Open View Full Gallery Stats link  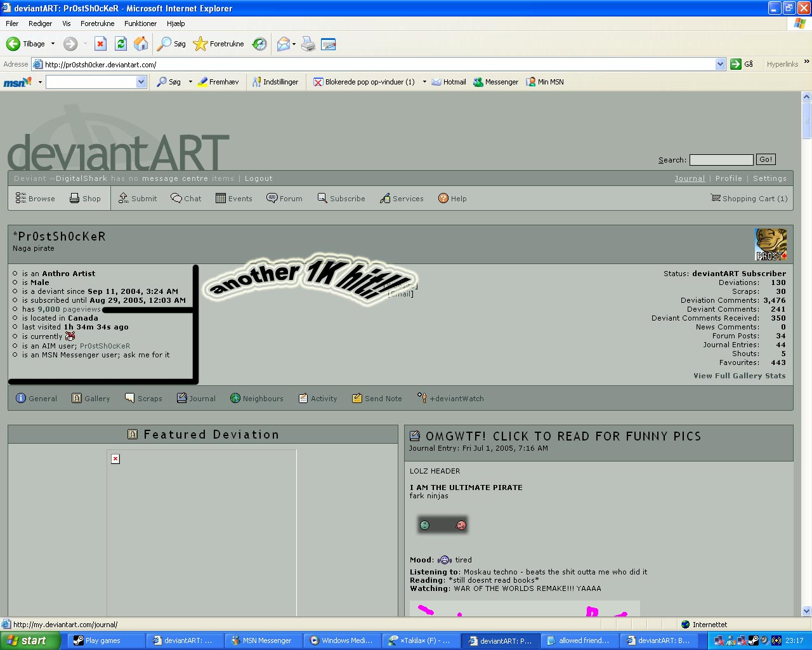coord(739,376)
